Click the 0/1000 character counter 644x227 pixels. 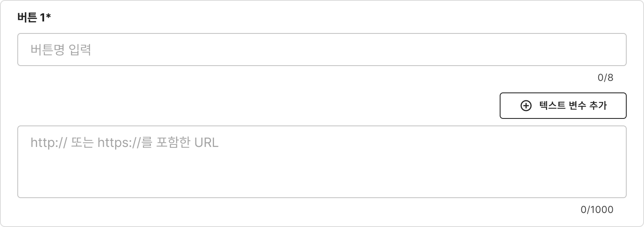click(x=597, y=210)
